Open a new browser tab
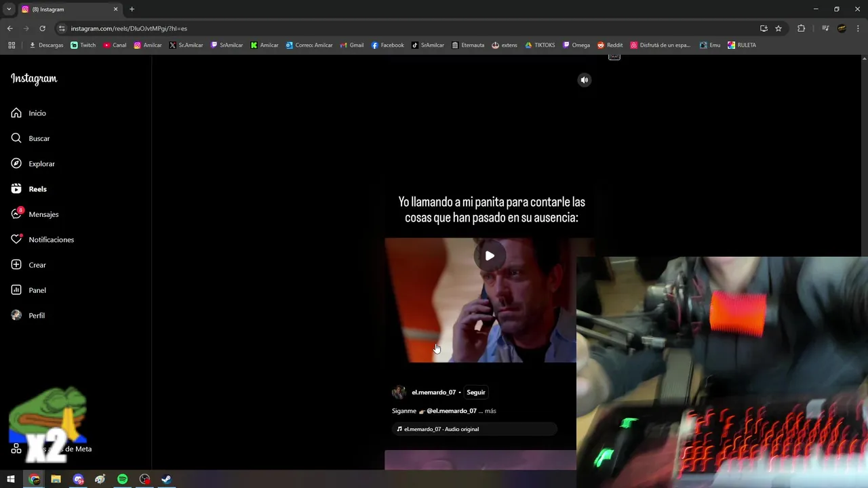The image size is (868, 488). click(132, 9)
